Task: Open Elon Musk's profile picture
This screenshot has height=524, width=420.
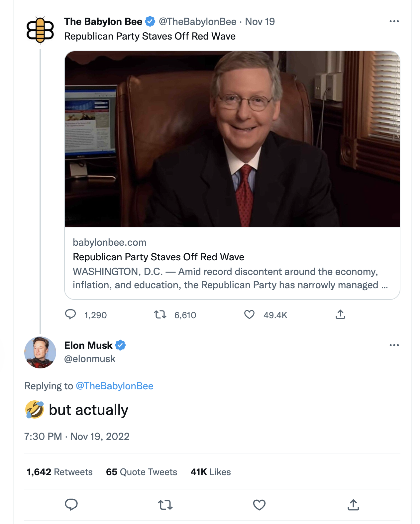Action: tap(40, 352)
